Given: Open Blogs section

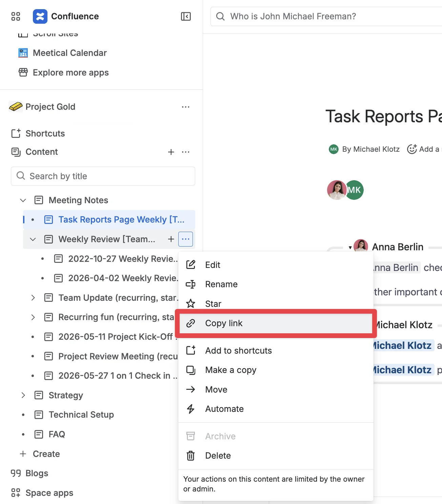Looking at the screenshot, I should click(37, 473).
